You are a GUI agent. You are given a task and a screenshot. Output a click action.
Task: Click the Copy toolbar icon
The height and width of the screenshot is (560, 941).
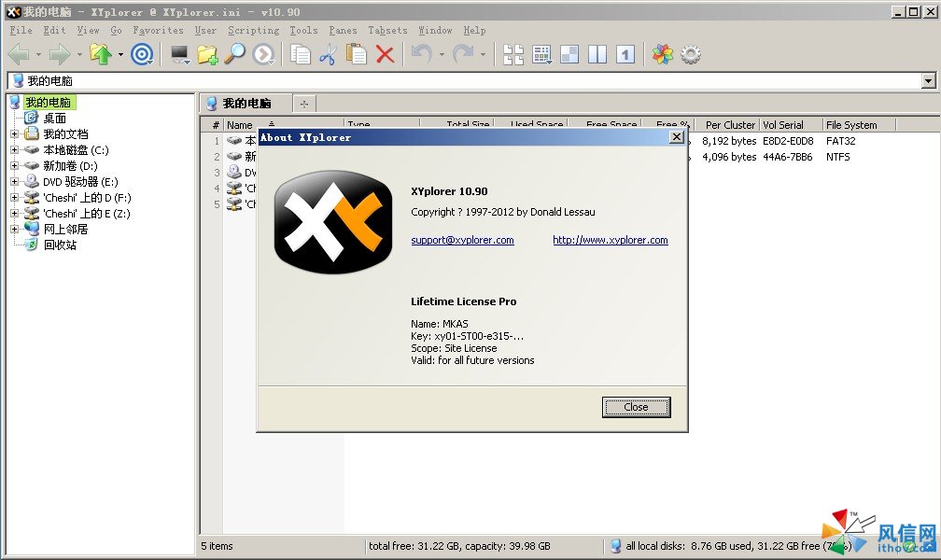300,55
